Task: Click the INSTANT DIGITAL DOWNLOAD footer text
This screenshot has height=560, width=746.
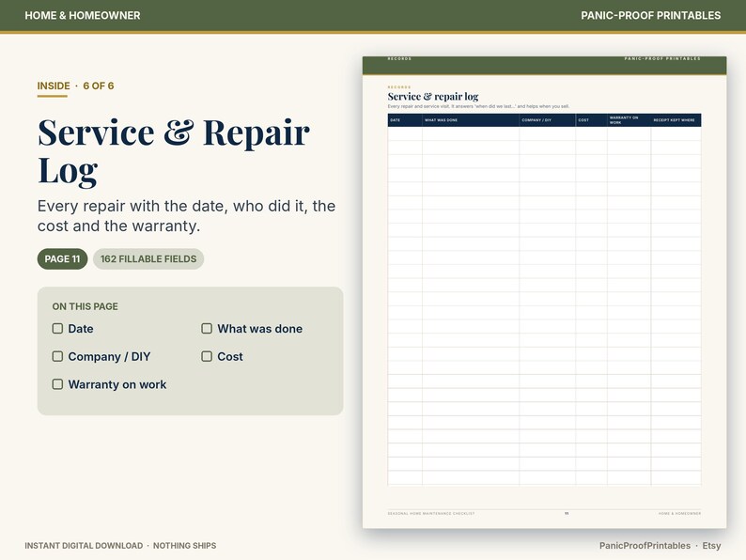Action: [x=84, y=546]
